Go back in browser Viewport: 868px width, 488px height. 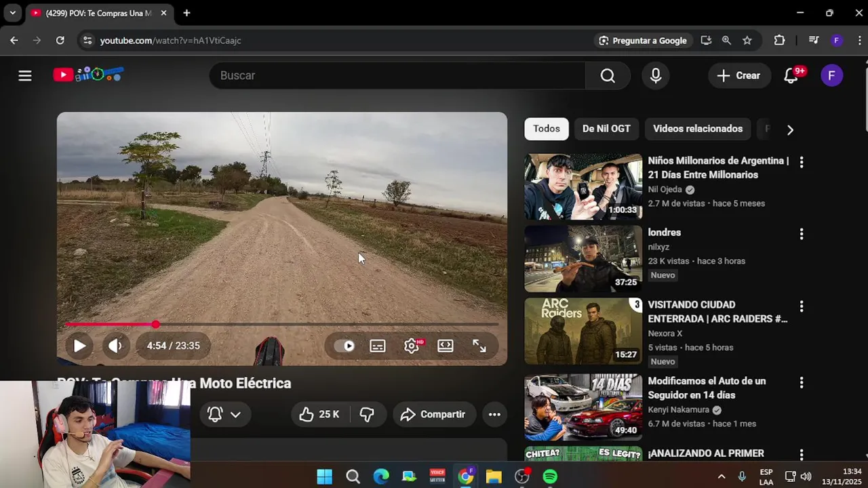tap(14, 41)
